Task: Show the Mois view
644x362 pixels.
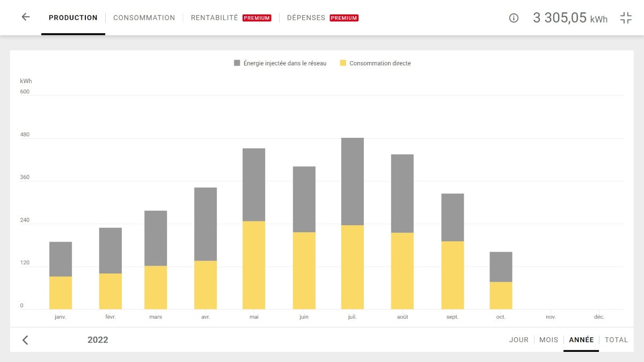Action: (x=548, y=339)
